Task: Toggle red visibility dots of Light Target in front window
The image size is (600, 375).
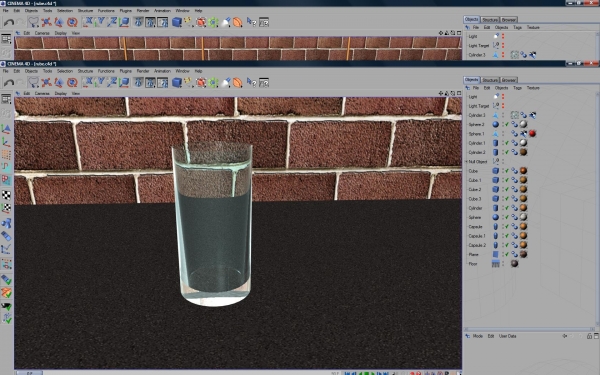Action: pyautogui.click(x=503, y=106)
